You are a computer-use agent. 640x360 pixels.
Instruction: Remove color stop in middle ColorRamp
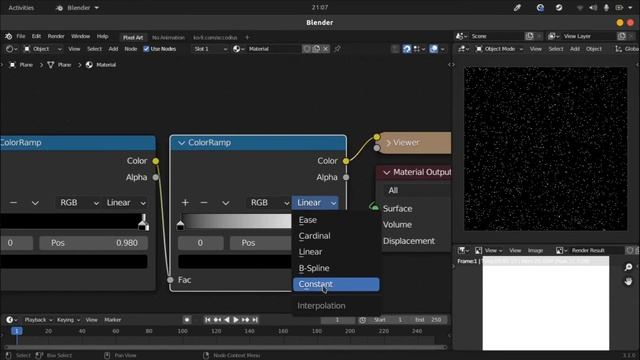[204, 203]
